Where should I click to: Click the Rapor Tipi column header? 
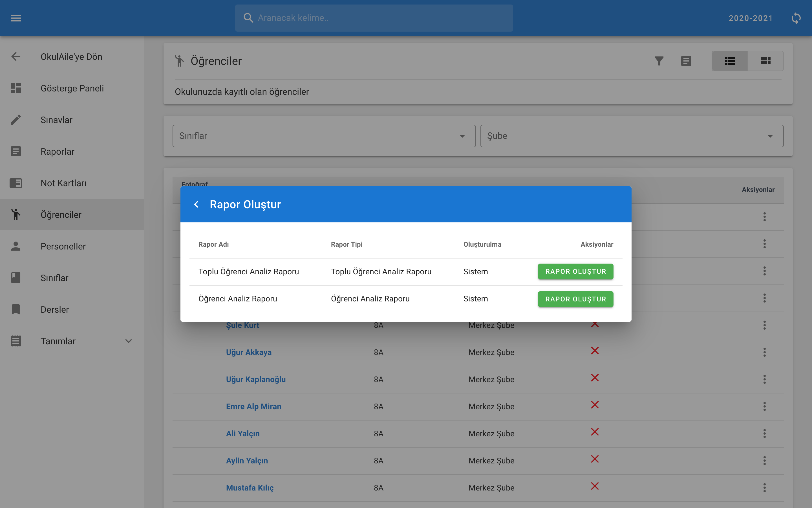(347, 244)
